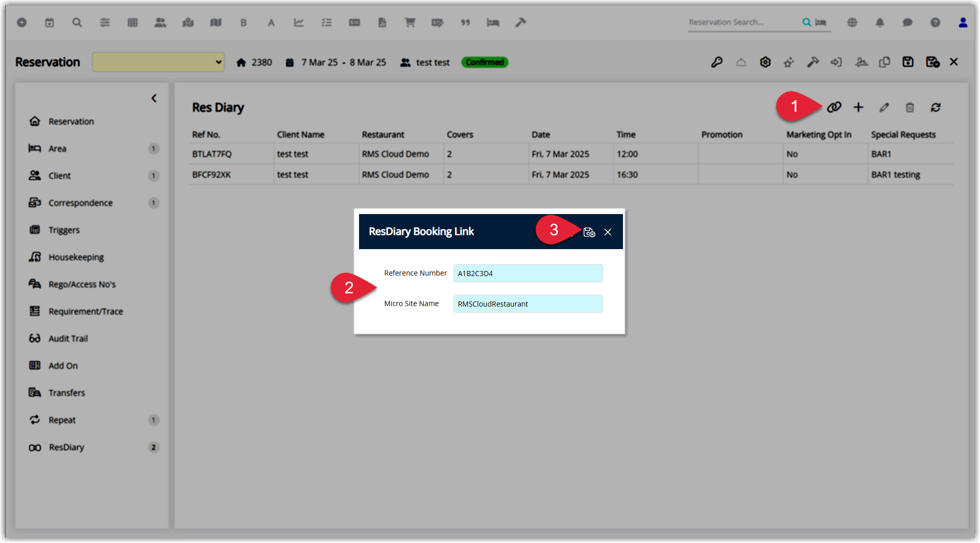Save and exit the ResDiary Booking Link

click(x=589, y=232)
